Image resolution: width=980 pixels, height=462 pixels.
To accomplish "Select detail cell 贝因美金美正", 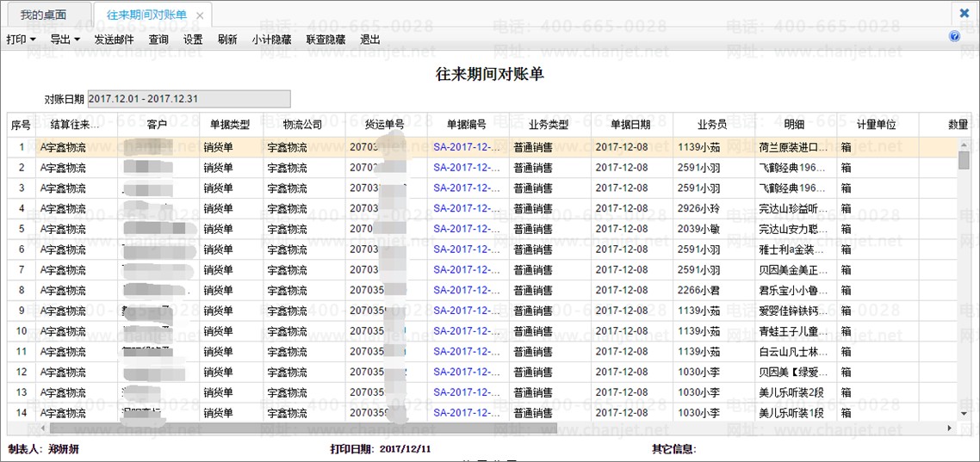I will (796, 269).
